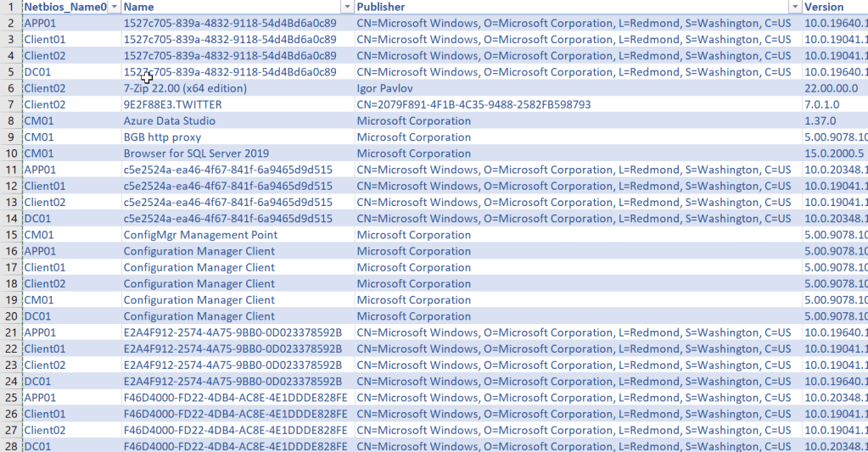Image resolution: width=868 pixels, height=452 pixels.
Task: Open the Publisher column filter dropdown
Action: [794, 7]
